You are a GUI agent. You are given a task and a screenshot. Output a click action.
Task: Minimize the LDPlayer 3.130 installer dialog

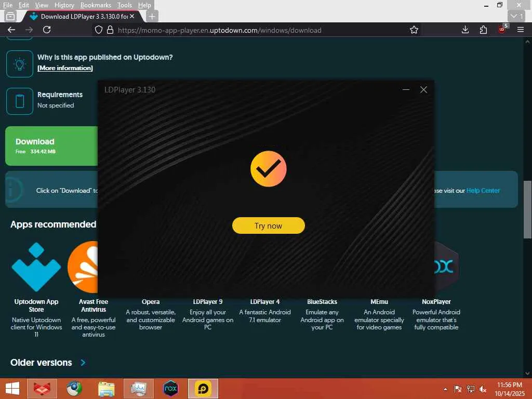pos(406,89)
